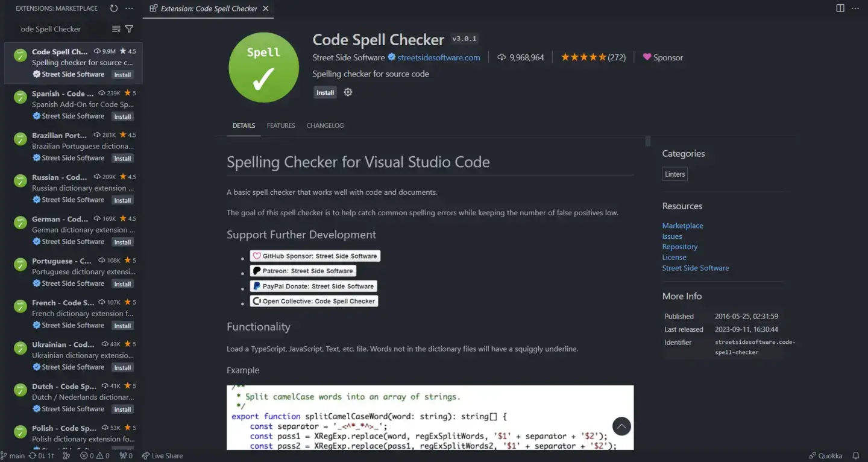Click the v3.0.1 version badge
Image resolution: width=868 pixels, height=462 pixels.
click(464, 39)
